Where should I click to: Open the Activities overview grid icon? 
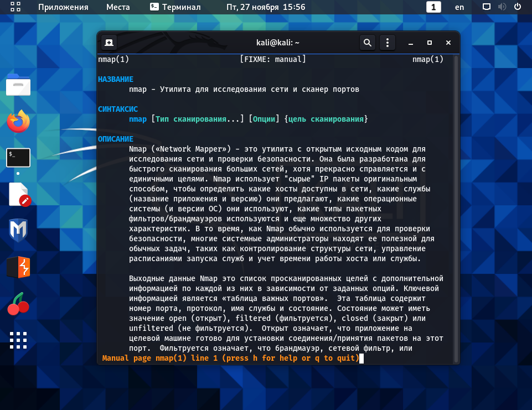[x=16, y=7]
